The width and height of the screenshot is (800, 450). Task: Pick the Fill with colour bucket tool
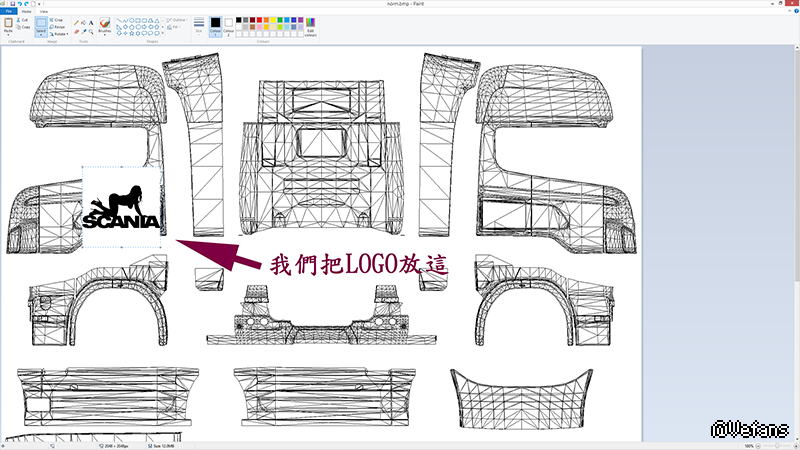click(x=84, y=21)
